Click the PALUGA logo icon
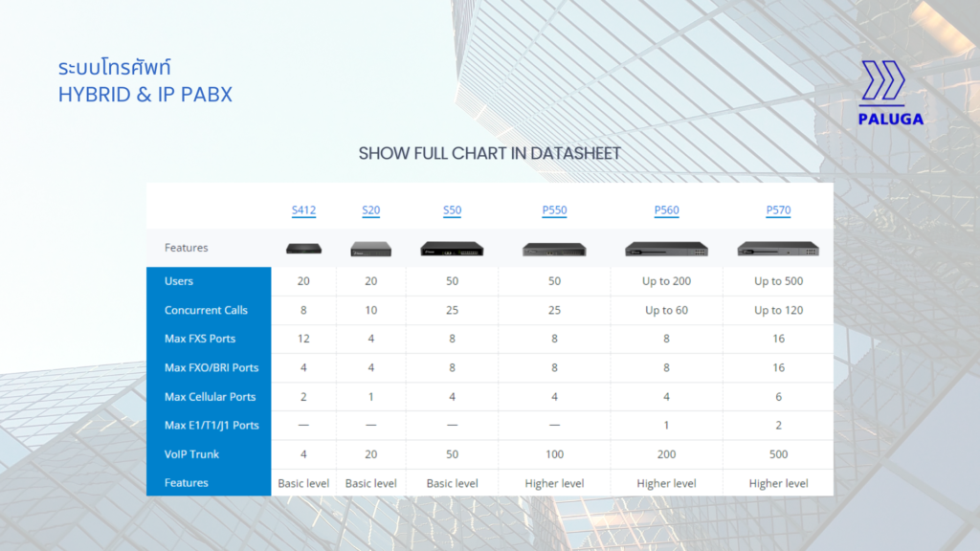The height and width of the screenshot is (551, 980). click(883, 82)
